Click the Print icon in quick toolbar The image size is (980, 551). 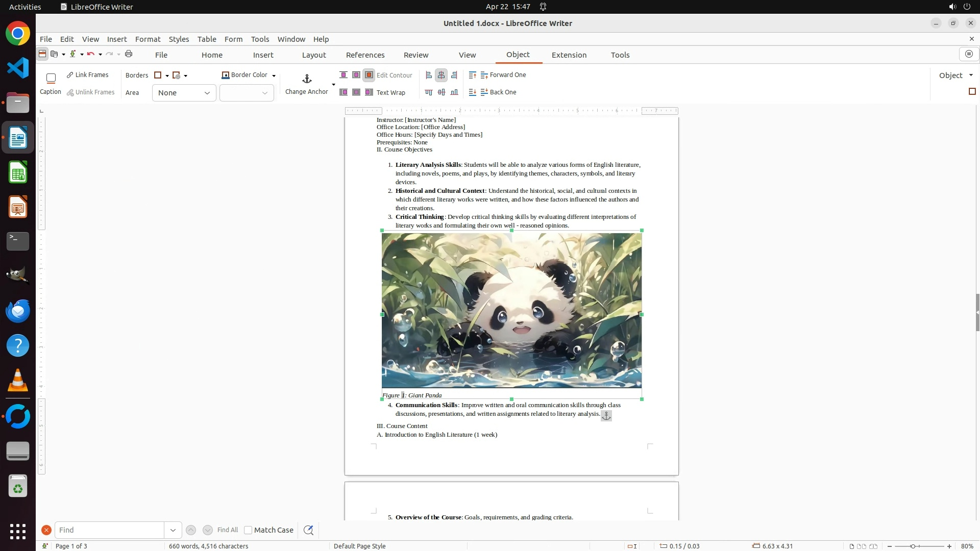coord(129,54)
